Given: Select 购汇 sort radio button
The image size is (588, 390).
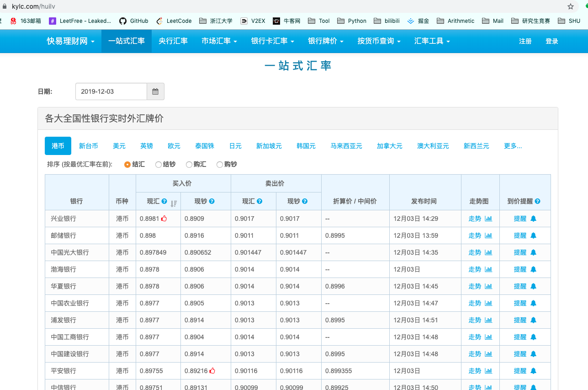Looking at the screenshot, I should tap(189, 164).
